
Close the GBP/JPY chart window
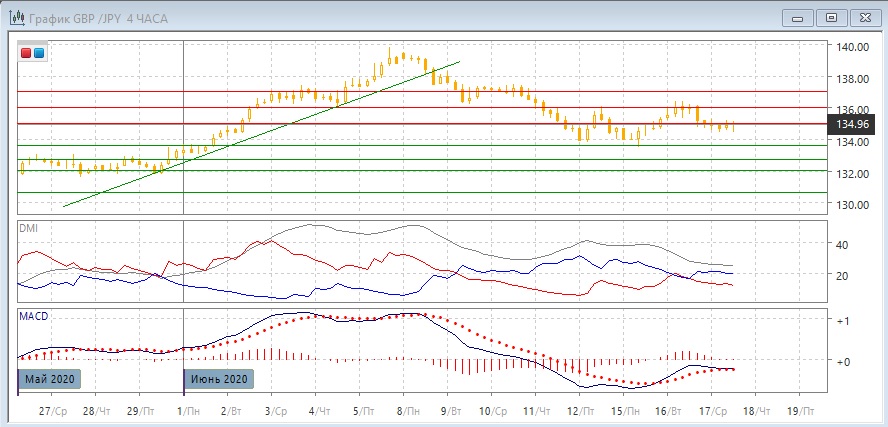coord(864,17)
